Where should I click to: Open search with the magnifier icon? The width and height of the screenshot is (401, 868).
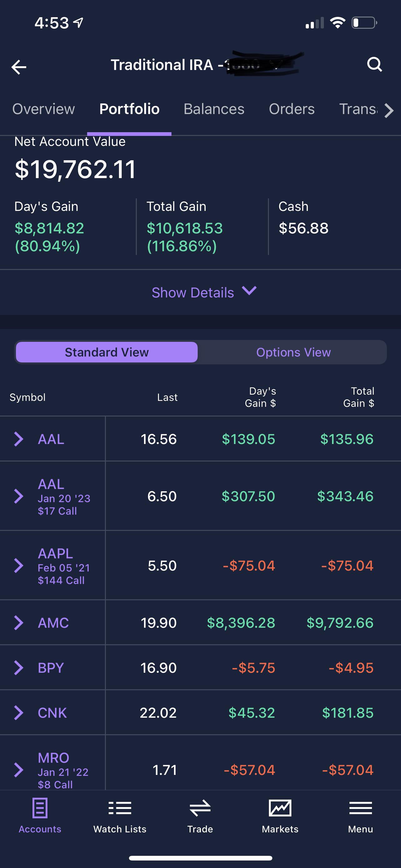(x=374, y=64)
